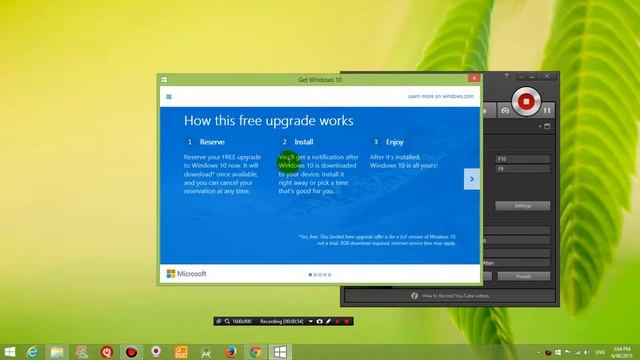Enable drawing with recording toolbar pencil icon
This screenshot has width=640, height=360.
pos(328,322)
